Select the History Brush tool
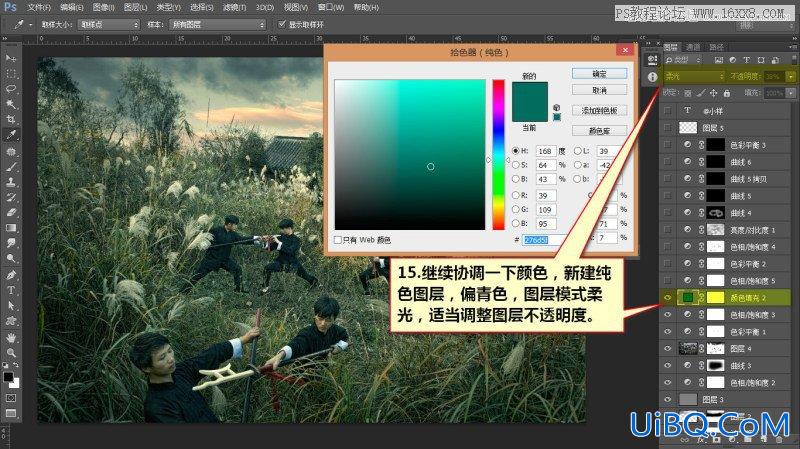Viewport: 800px width, 449px height. [x=11, y=197]
